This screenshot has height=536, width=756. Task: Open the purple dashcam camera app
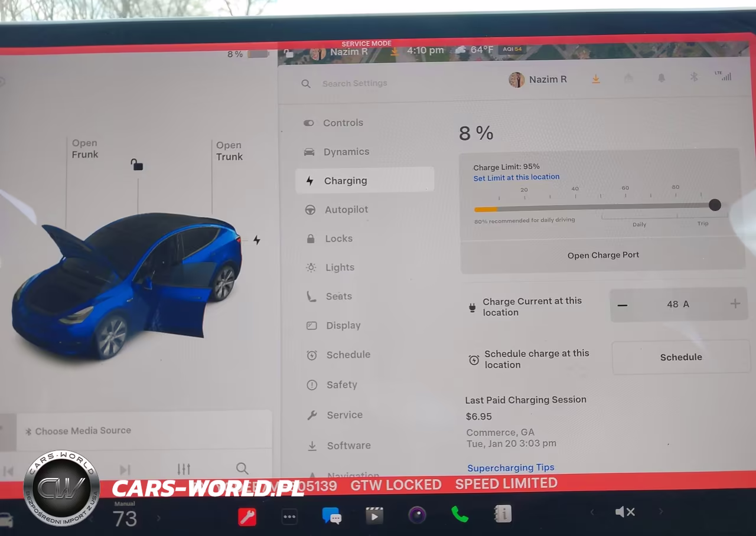(417, 515)
